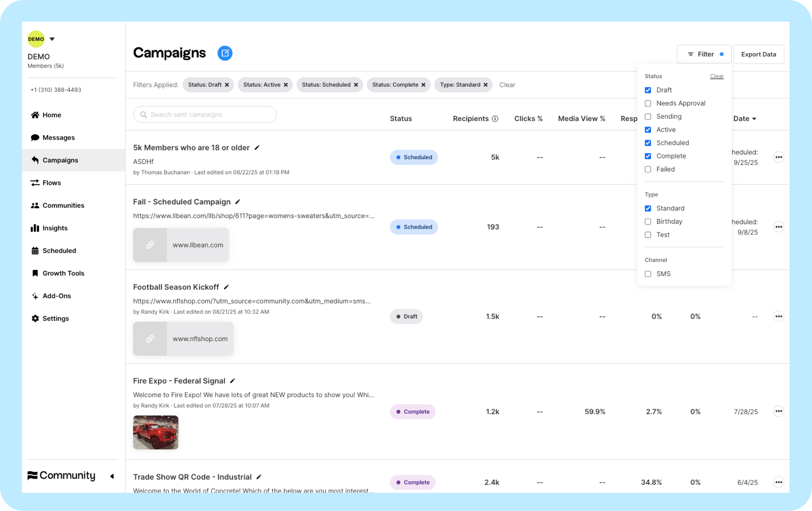Collapse sidebar with the arrow icon
812x511 pixels.
(x=112, y=476)
